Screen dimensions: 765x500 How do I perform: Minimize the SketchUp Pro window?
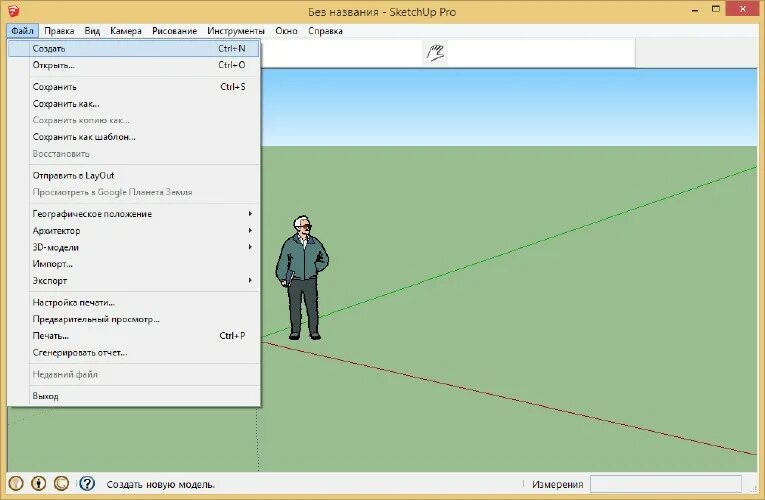click(695, 10)
